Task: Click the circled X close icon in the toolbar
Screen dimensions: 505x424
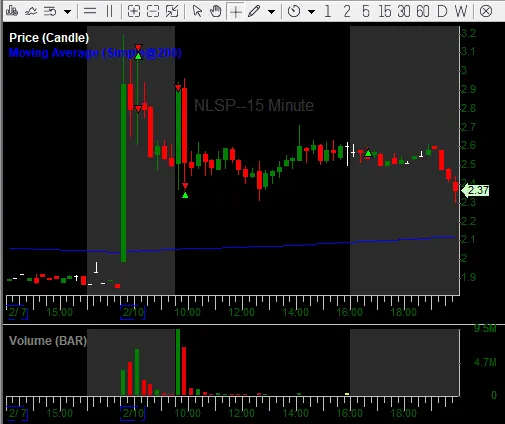Action: 486,11
